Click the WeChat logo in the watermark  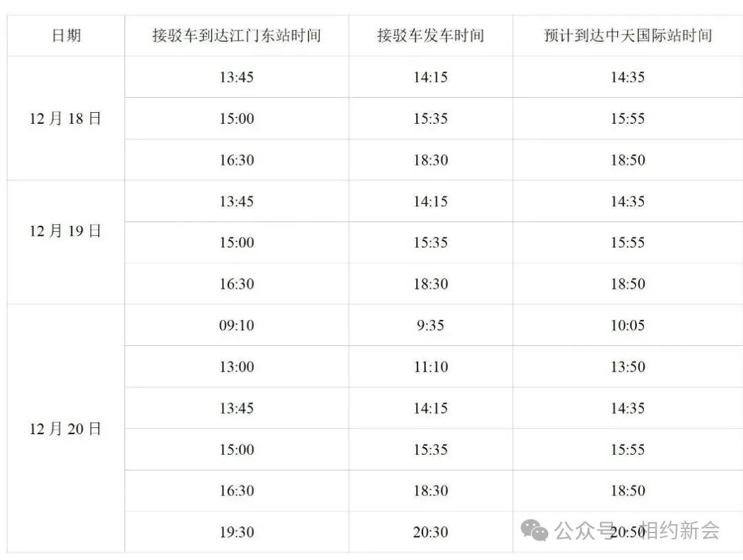pyautogui.click(x=535, y=530)
